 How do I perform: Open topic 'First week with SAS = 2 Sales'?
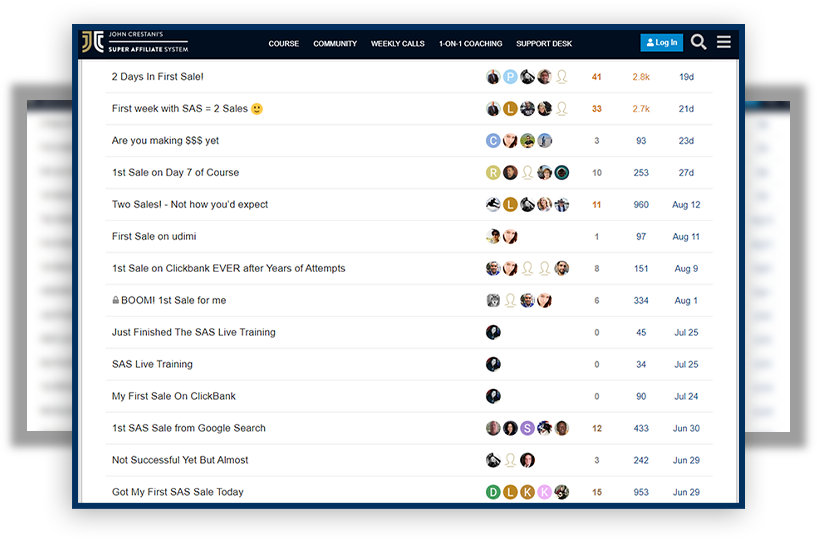[x=187, y=108]
